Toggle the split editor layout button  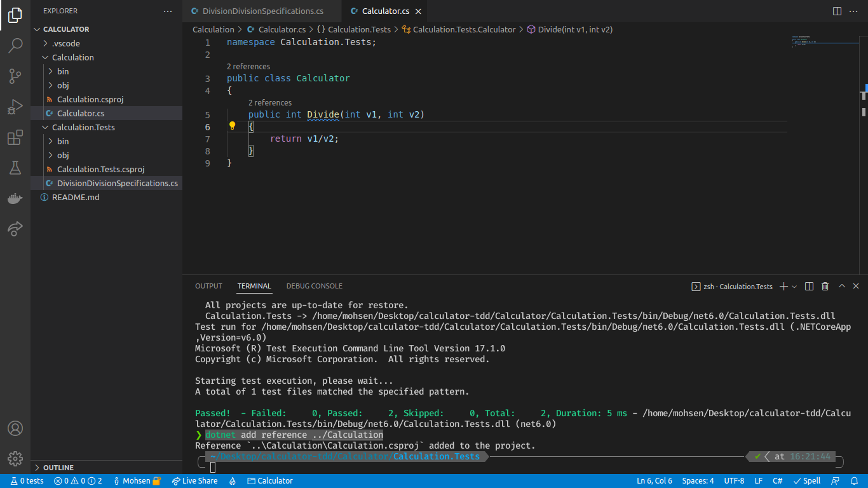[x=837, y=11]
